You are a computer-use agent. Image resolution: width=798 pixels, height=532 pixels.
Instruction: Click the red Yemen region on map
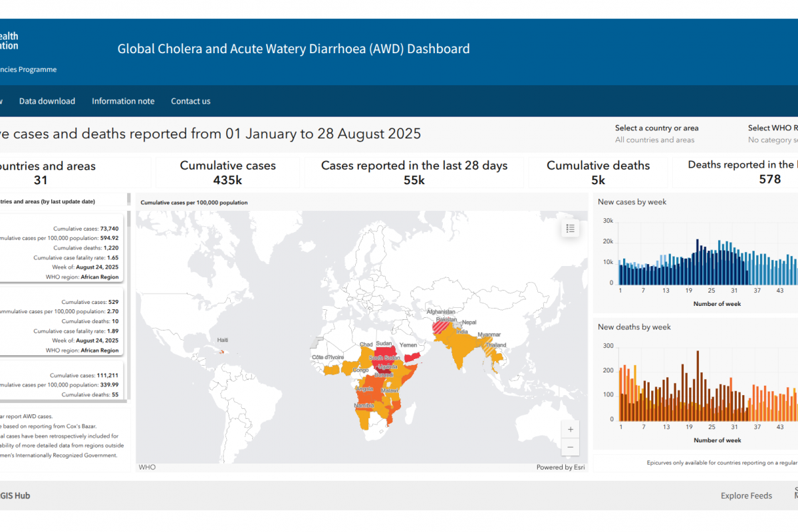(412, 356)
